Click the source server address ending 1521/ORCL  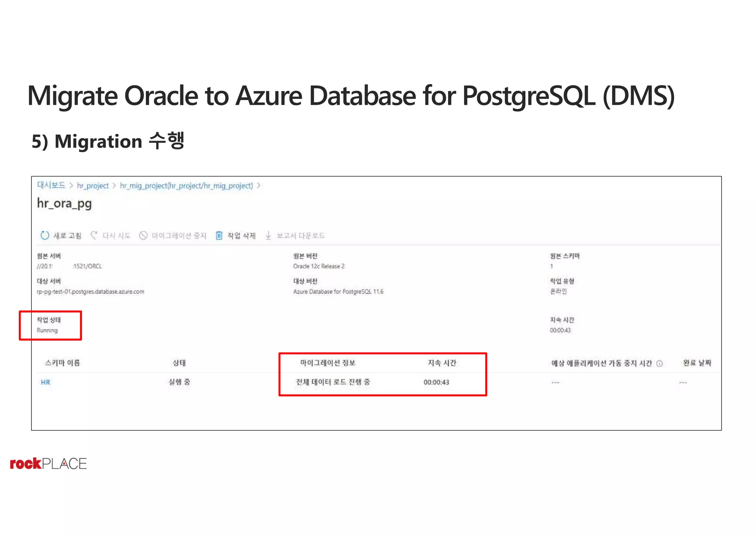click(x=69, y=266)
